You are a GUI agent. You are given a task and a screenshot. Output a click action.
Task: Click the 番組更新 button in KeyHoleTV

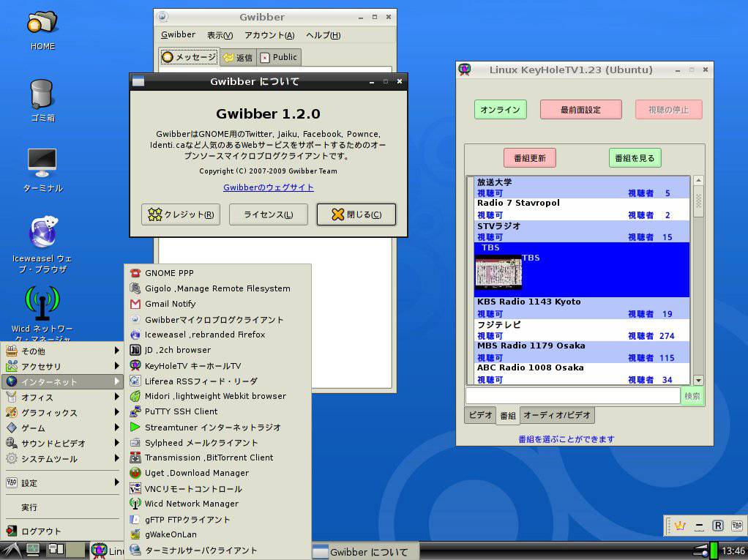pyautogui.click(x=530, y=158)
